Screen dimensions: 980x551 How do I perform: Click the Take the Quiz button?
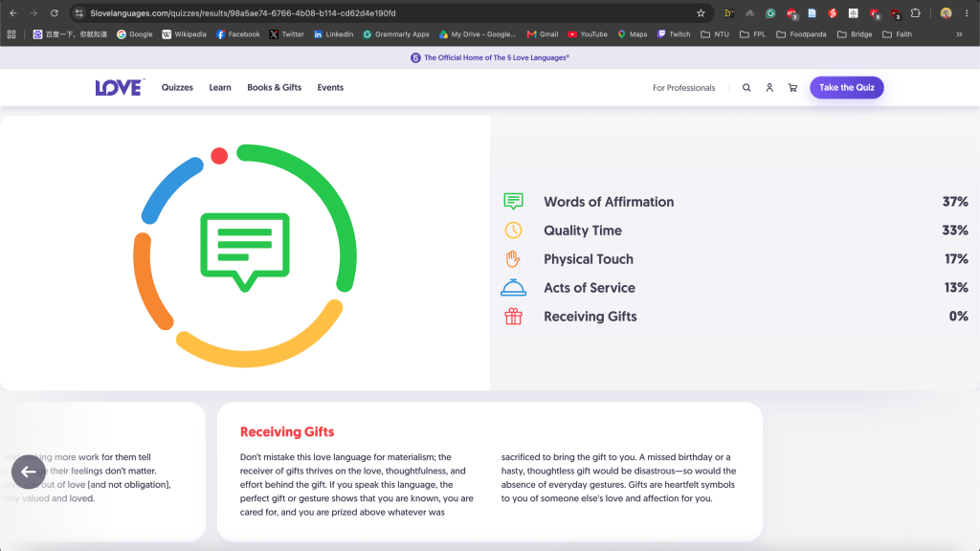pyautogui.click(x=846, y=87)
